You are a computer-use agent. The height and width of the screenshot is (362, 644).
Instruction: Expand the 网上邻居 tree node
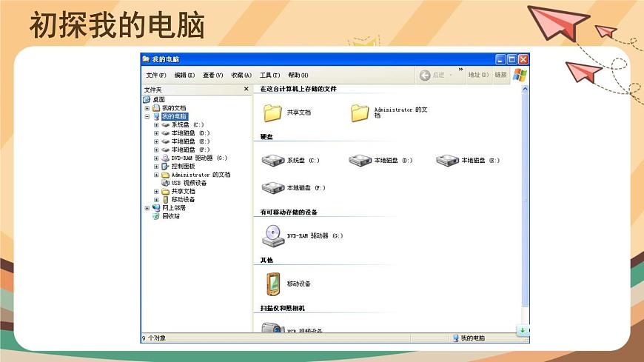coord(147,208)
